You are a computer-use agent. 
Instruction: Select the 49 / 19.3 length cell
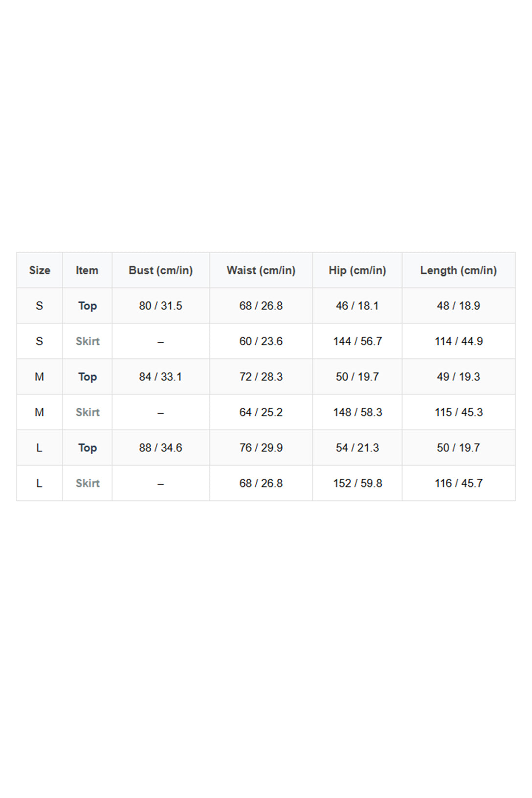point(459,377)
